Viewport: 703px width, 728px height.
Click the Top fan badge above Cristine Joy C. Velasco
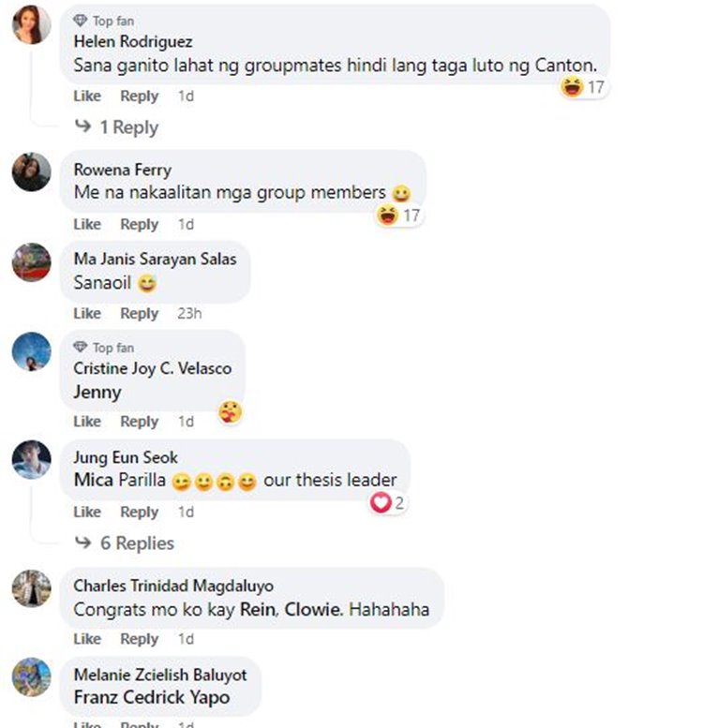pos(103,348)
